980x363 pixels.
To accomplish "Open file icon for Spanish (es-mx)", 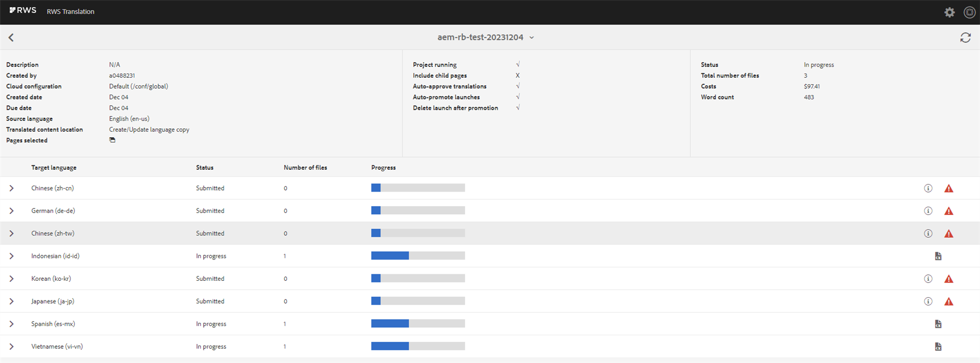I will click(938, 324).
